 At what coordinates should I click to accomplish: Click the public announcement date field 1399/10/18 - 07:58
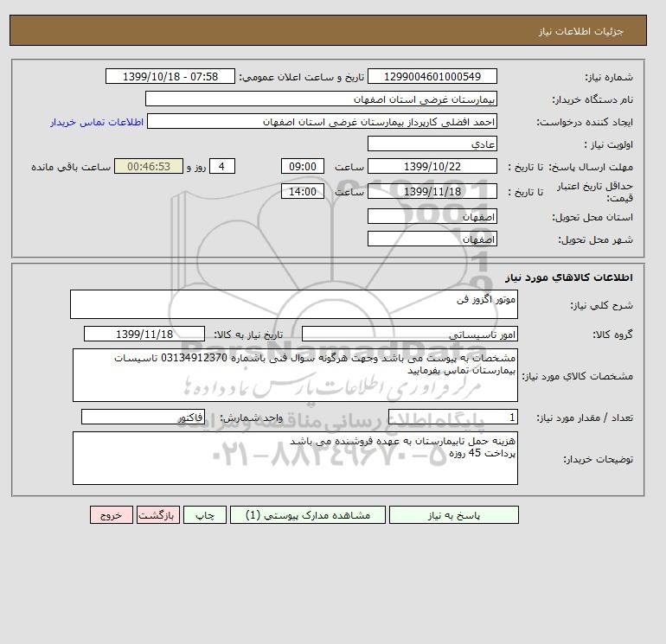click(x=170, y=76)
